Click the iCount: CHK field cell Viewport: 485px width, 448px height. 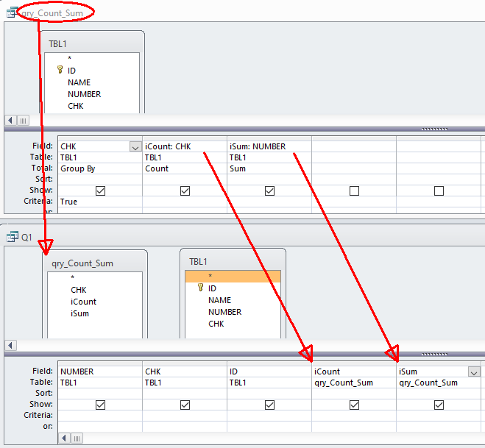point(185,146)
